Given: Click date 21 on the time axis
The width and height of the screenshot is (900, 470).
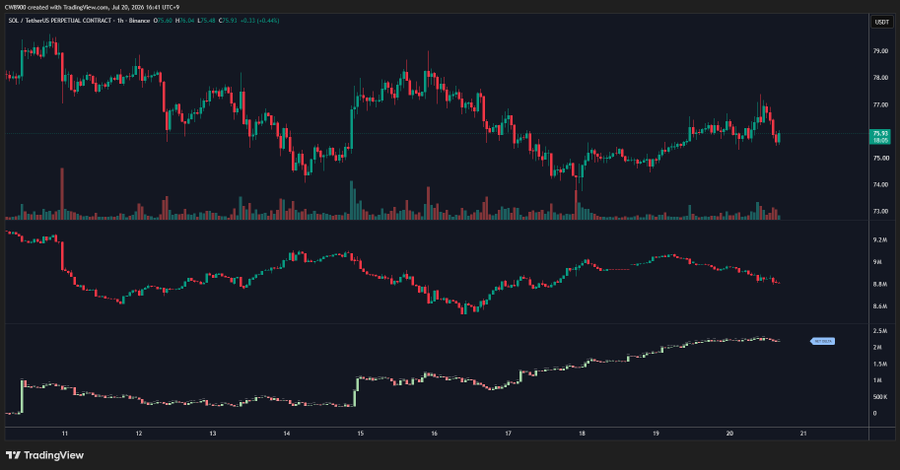Looking at the screenshot, I should pyautogui.click(x=804, y=434).
